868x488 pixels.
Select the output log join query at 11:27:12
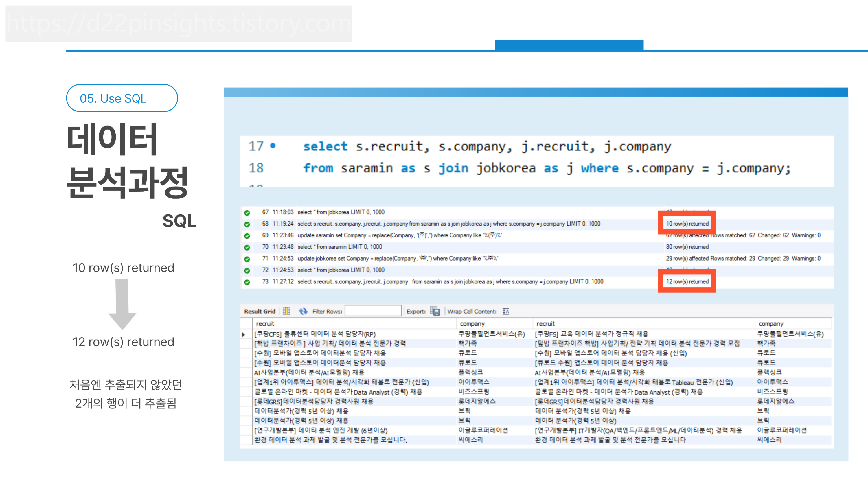click(450, 281)
